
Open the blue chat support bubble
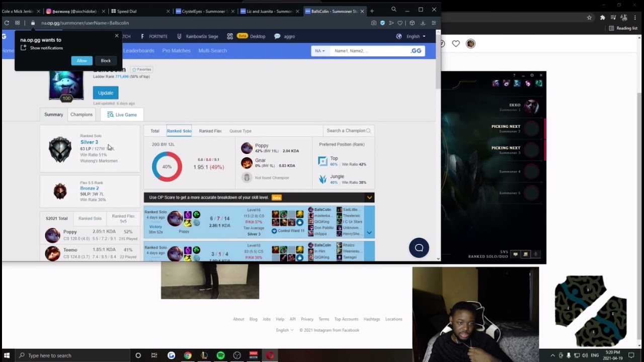(419, 248)
